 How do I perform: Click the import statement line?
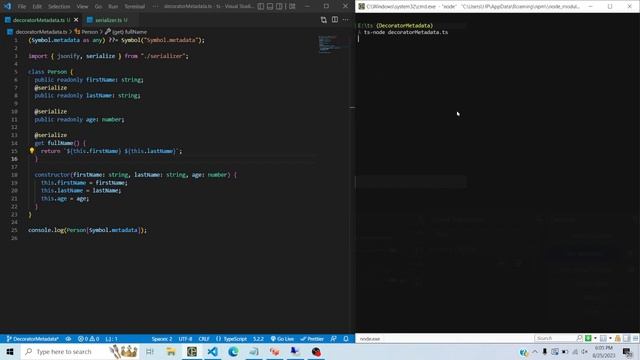coord(108,56)
